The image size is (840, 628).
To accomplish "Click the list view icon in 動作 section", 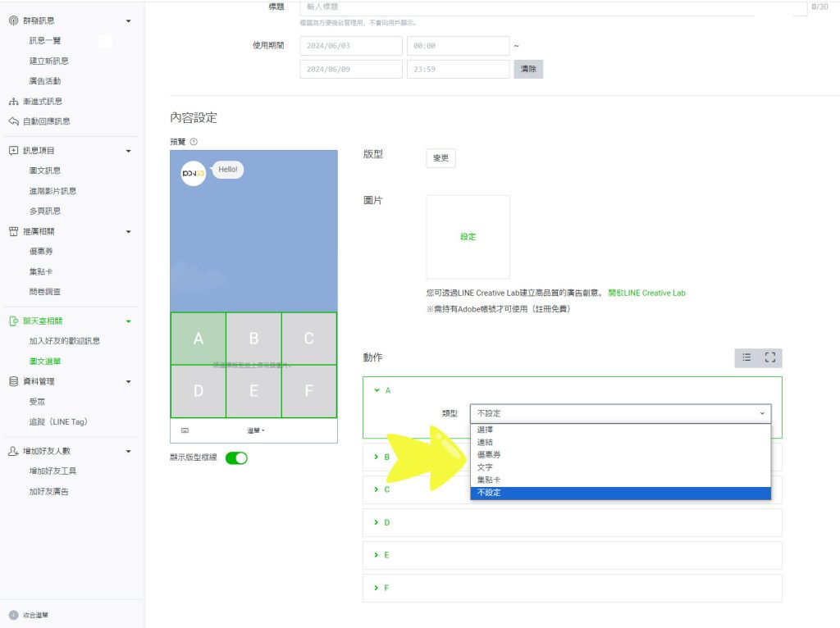I will point(746,357).
